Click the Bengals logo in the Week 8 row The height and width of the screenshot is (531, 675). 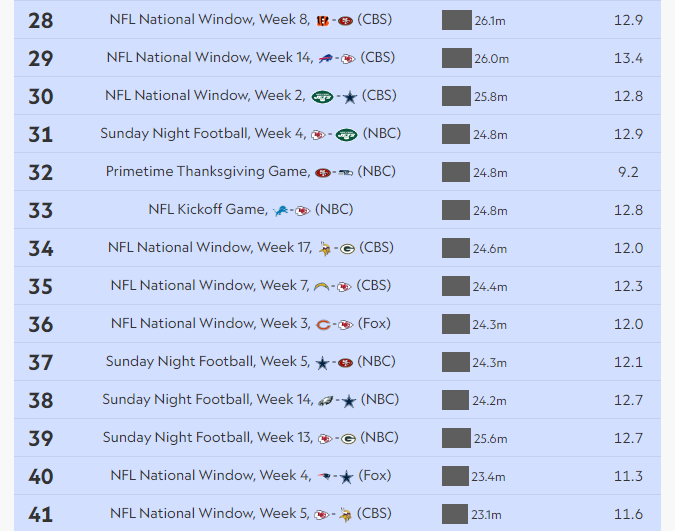pos(322,20)
